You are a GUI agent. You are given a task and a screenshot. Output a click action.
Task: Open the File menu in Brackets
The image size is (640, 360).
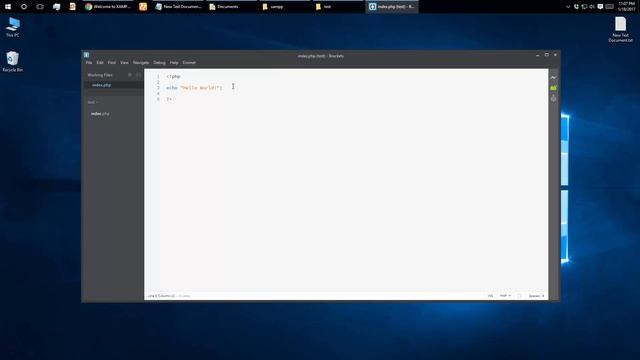click(x=89, y=62)
